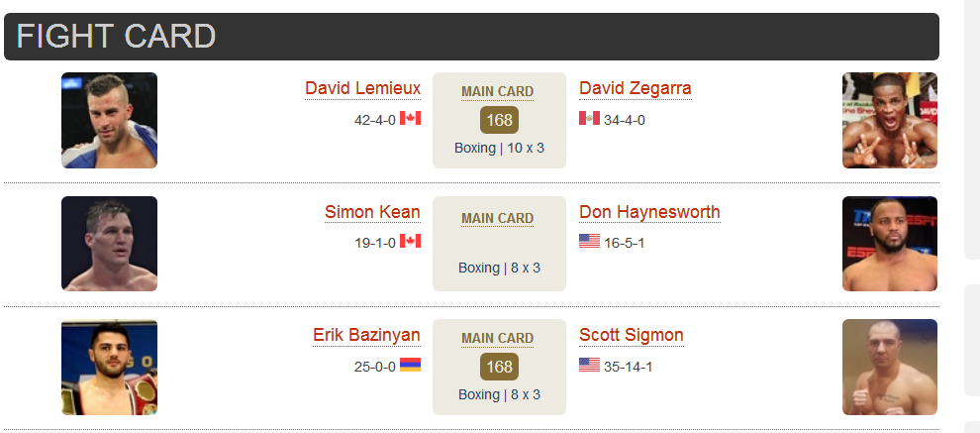
Task: Open David Lemieux fighter profile link
Action: click(362, 88)
